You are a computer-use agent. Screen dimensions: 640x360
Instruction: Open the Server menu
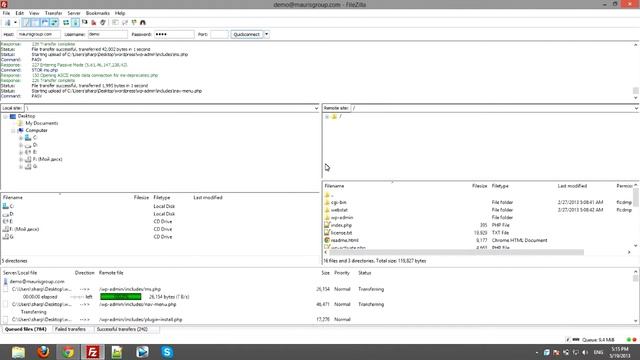(74, 13)
